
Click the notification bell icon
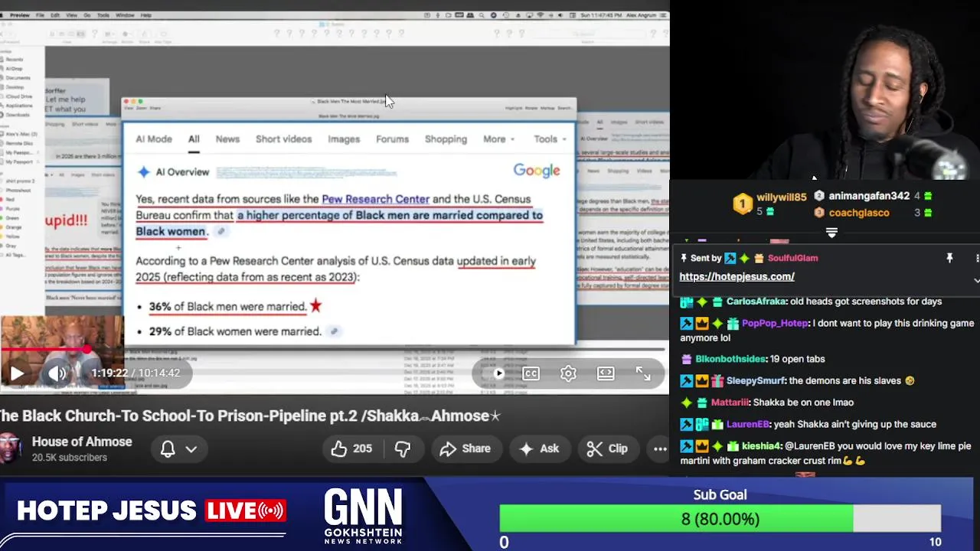(168, 449)
